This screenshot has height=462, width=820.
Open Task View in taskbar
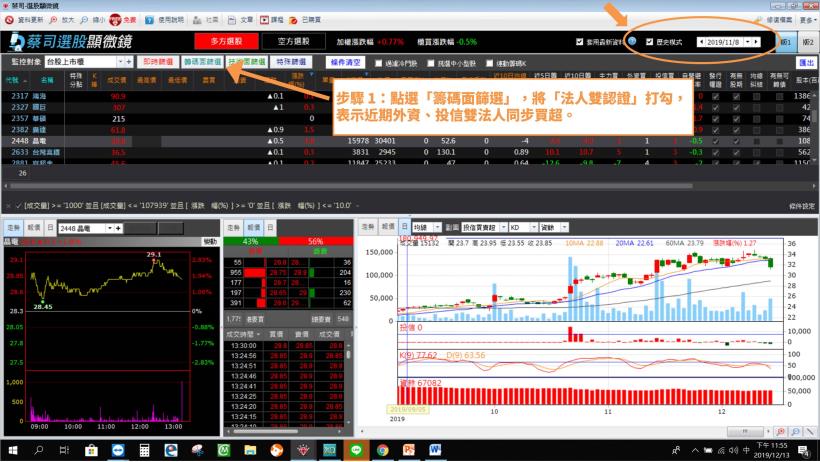[x=64, y=450]
